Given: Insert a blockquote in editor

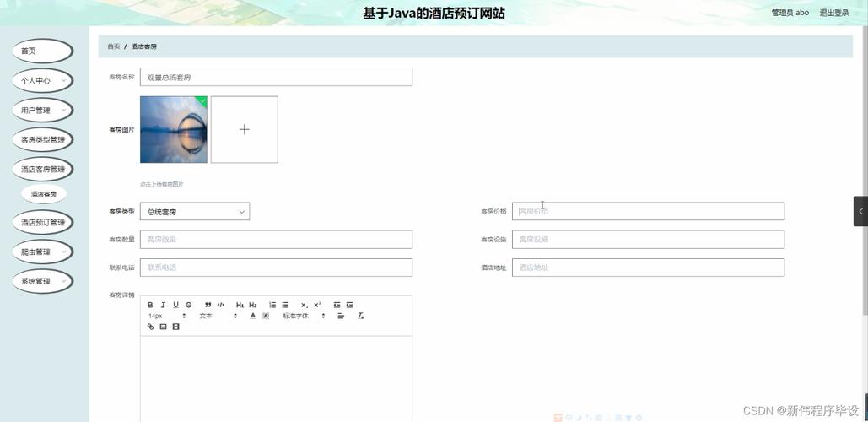Looking at the screenshot, I should 208,305.
